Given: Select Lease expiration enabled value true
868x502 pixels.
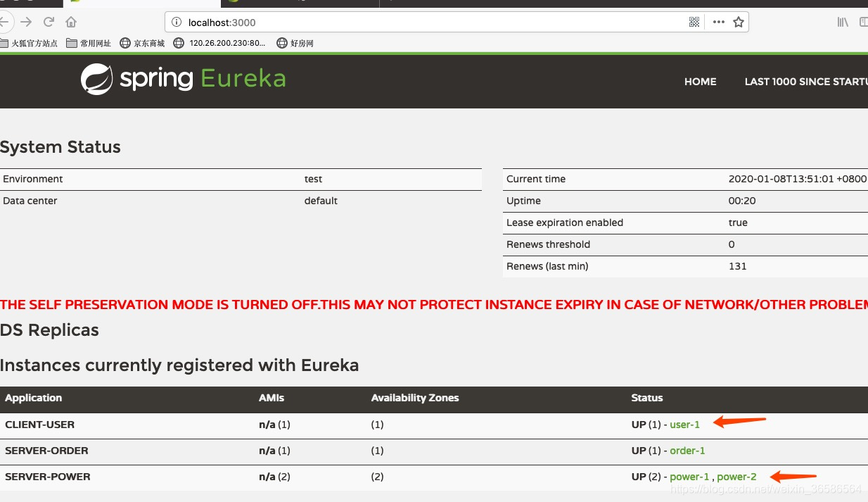Looking at the screenshot, I should (738, 222).
